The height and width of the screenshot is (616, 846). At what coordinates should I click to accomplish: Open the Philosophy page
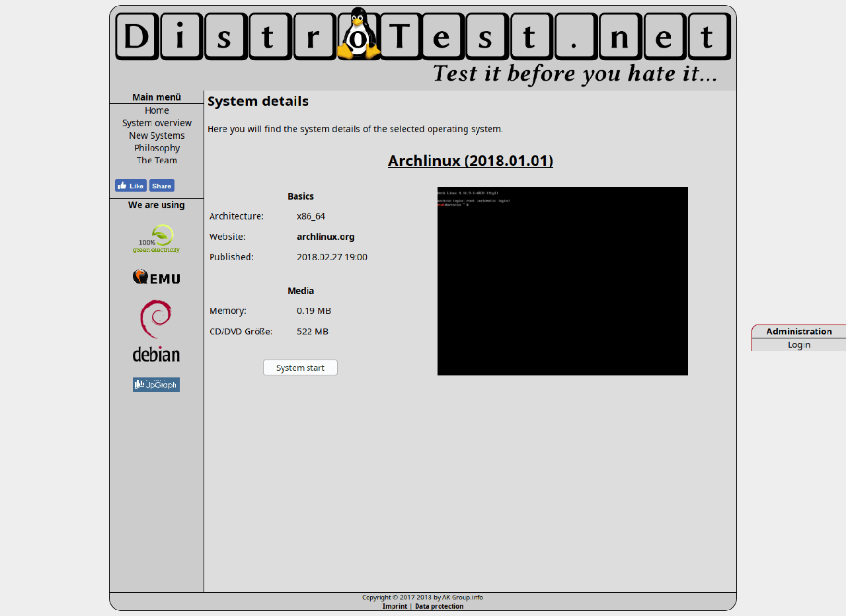[x=157, y=148]
